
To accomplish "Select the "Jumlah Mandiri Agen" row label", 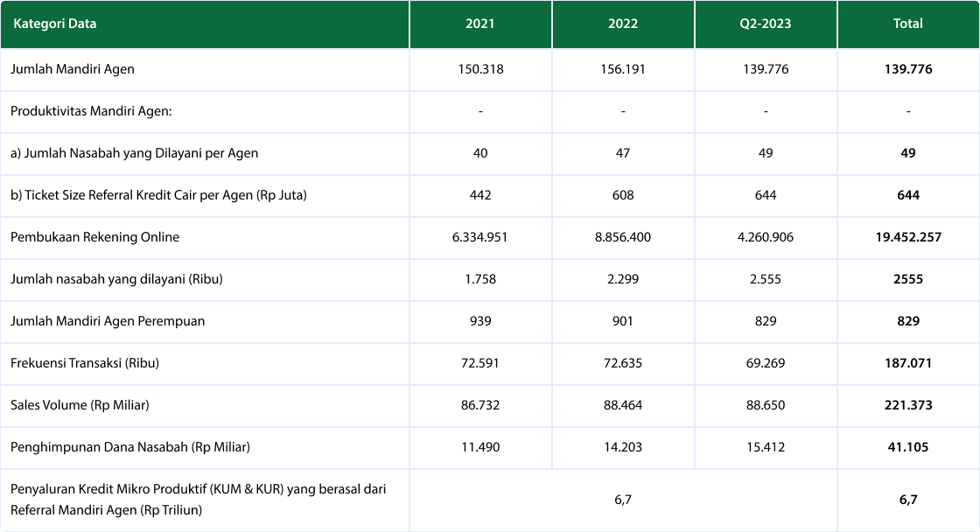I will coord(73,69).
